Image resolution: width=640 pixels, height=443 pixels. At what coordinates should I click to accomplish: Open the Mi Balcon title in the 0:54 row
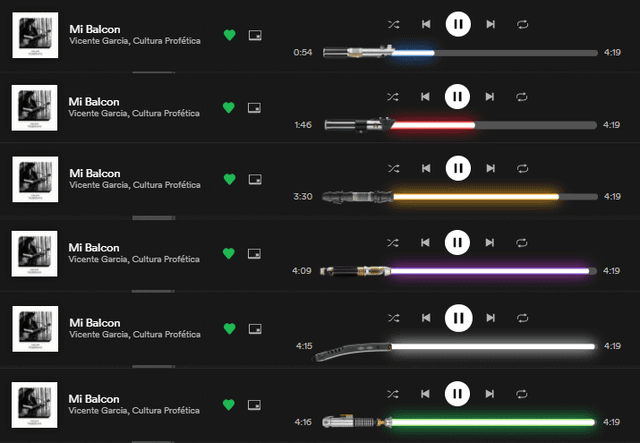pyautogui.click(x=89, y=29)
